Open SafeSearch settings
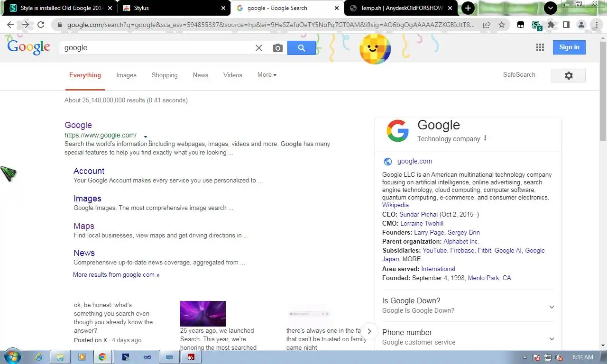Image resolution: width=607 pixels, height=364 pixels. coord(519,74)
